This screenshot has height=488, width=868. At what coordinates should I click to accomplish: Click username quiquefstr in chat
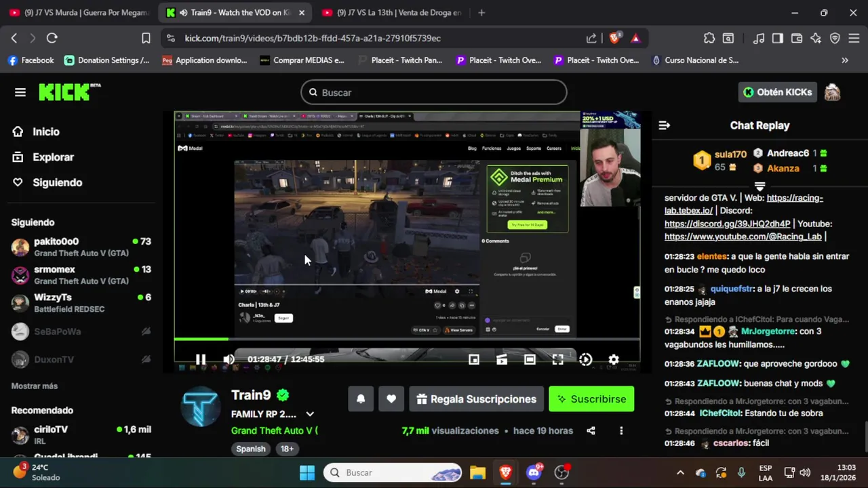(x=732, y=289)
